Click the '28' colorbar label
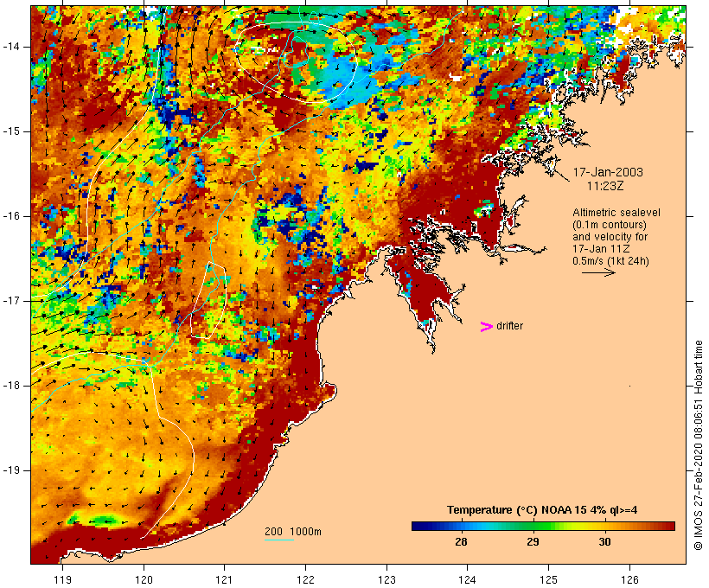The image size is (709, 588). click(461, 541)
